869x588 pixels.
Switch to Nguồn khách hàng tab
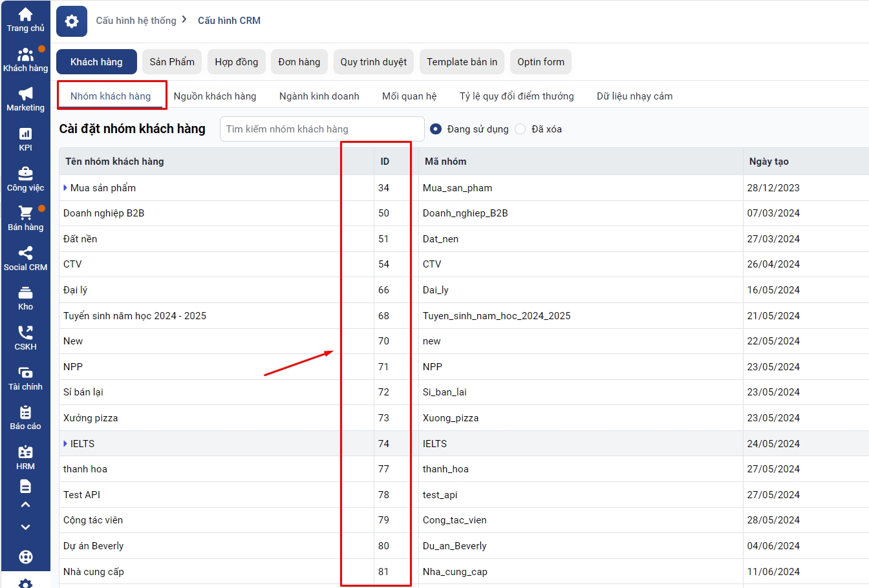[x=215, y=96]
